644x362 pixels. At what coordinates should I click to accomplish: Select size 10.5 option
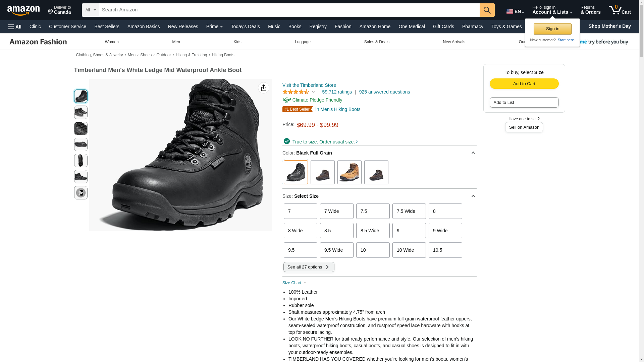tap(445, 250)
